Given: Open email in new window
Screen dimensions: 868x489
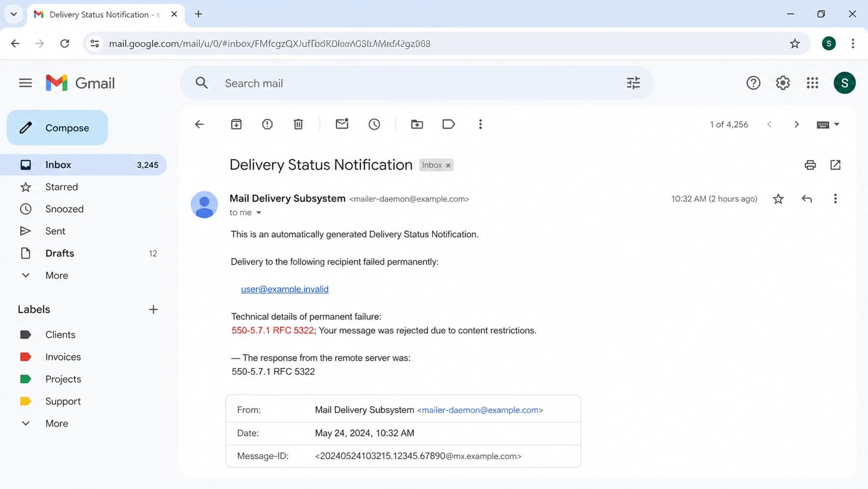Looking at the screenshot, I should coord(835,165).
